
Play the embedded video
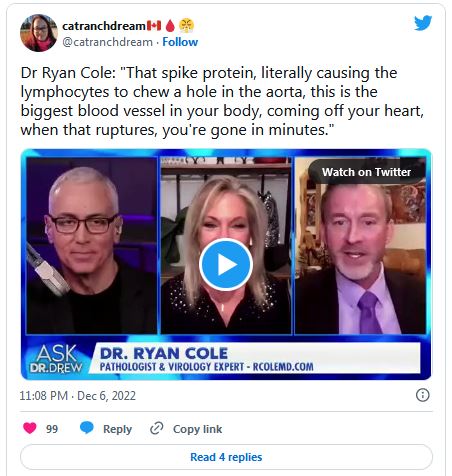coord(226,264)
